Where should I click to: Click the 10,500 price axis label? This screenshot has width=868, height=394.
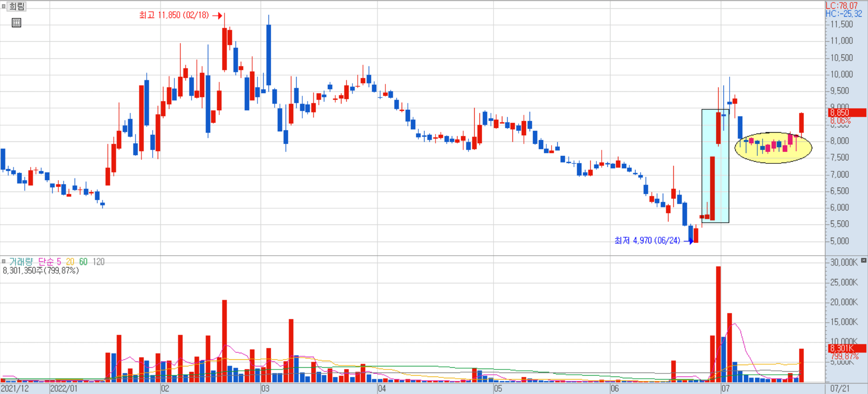pos(842,58)
